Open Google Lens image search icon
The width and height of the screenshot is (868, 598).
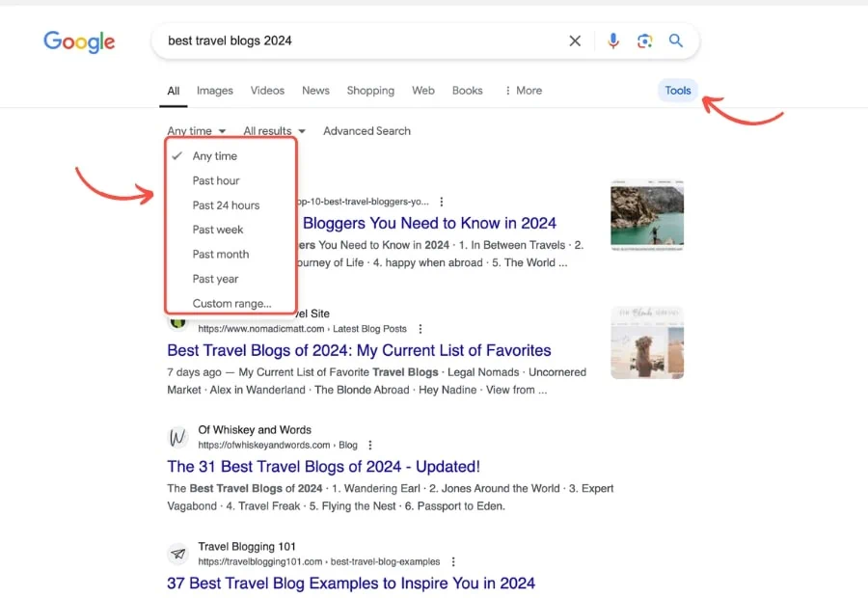click(x=644, y=41)
